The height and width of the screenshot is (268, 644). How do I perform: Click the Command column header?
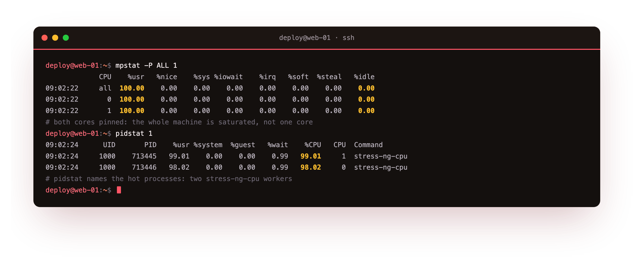368,145
